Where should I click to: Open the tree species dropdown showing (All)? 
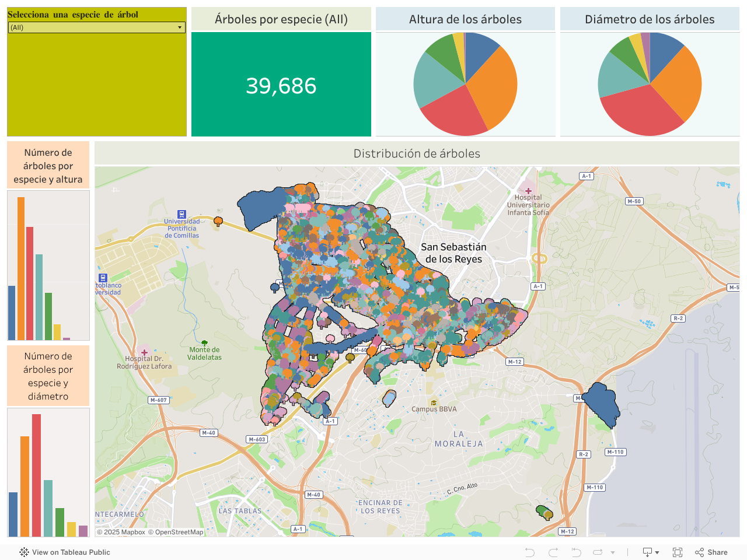tap(96, 27)
